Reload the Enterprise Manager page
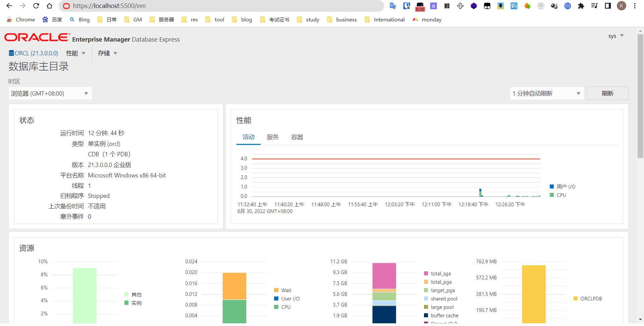This screenshot has height=326, width=644. pos(36,6)
